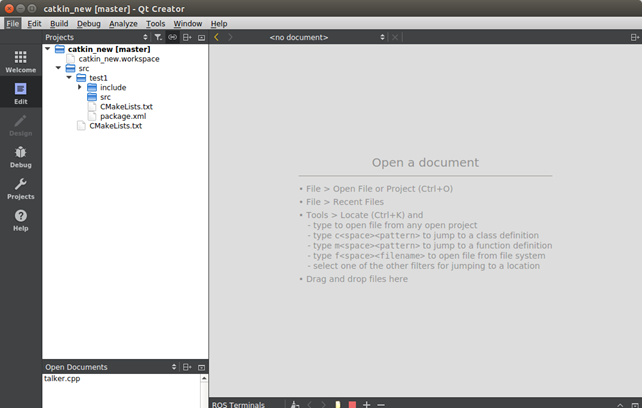642x408 pixels.
Task: Select the include folder item
Action: point(113,87)
